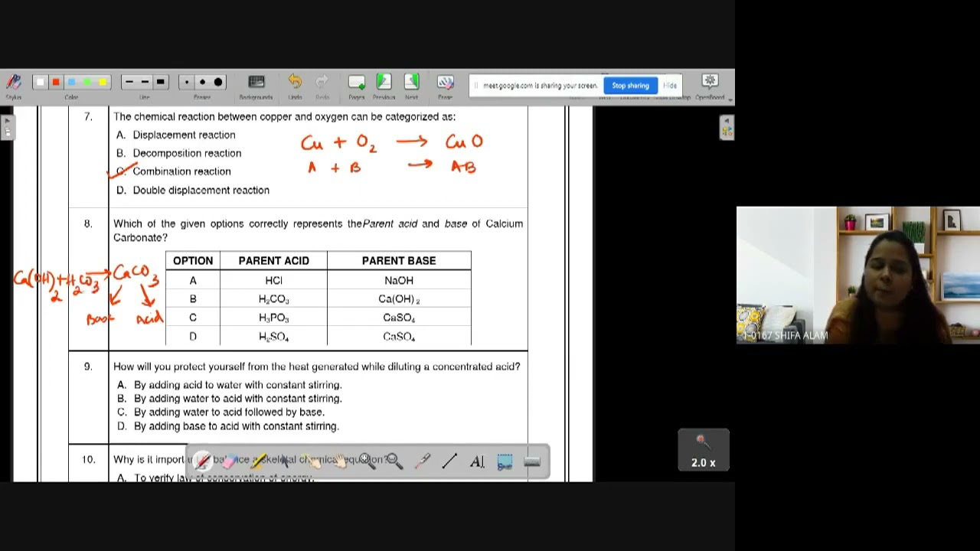Choose the small eraser size
The height and width of the screenshot is (551, 980).
coord(187,82)
